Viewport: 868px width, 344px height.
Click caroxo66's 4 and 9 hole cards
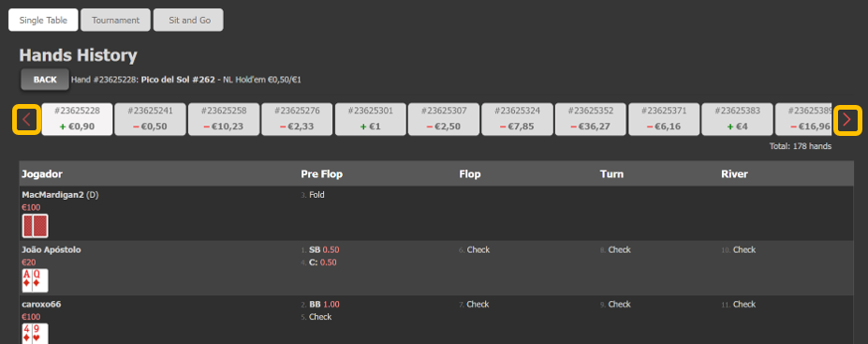[x=36, y=334]
